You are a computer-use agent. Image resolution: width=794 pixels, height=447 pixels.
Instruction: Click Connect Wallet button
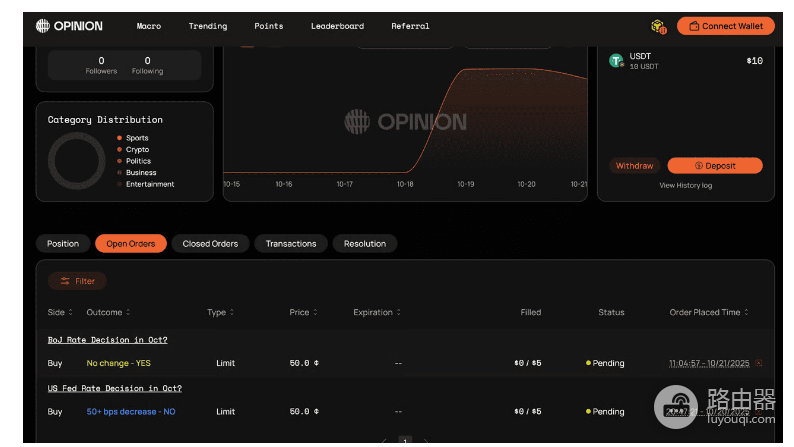[x=726, y=26]
